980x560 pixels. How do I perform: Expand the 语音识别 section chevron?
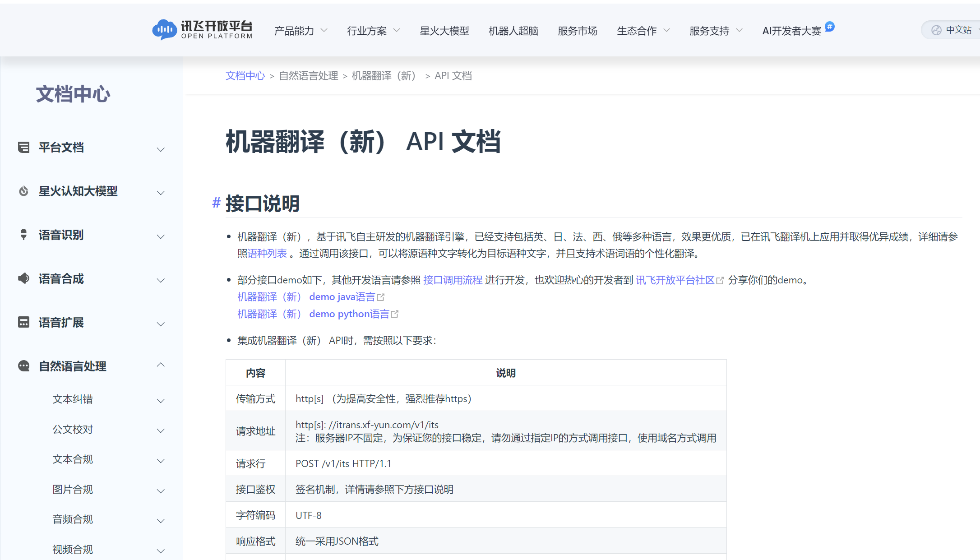click(x=161, y=236)
